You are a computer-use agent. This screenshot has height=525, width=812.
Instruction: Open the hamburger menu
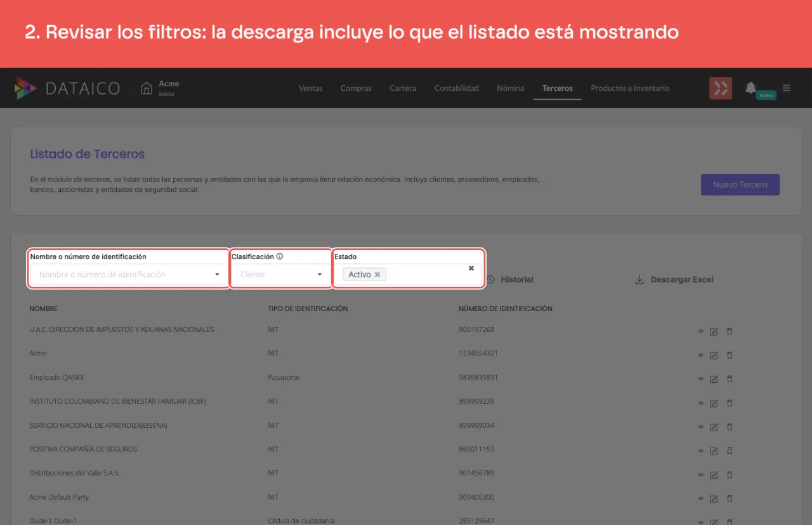(x=787, y=88)
